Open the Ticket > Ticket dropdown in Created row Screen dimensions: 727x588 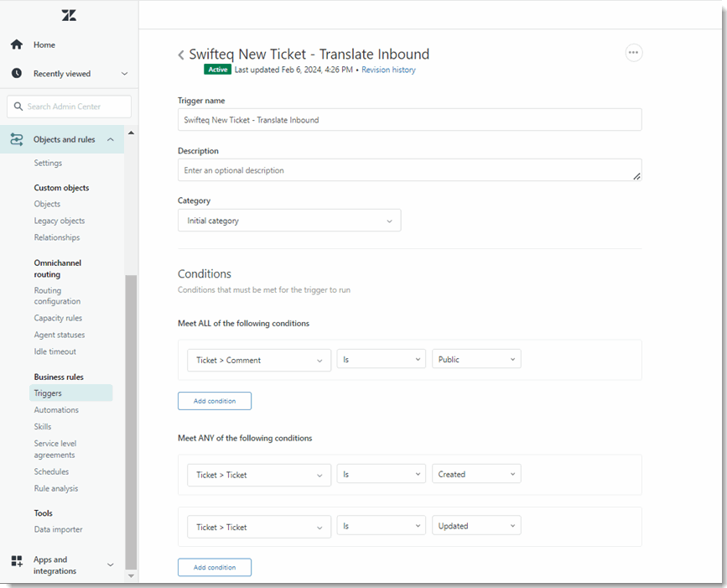(x=259, y=476)
